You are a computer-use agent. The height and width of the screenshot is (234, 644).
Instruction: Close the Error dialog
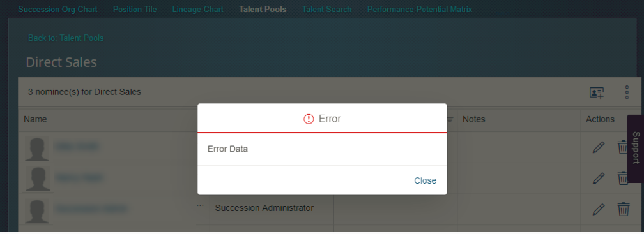pyautogui.click(x=425, y=180)
